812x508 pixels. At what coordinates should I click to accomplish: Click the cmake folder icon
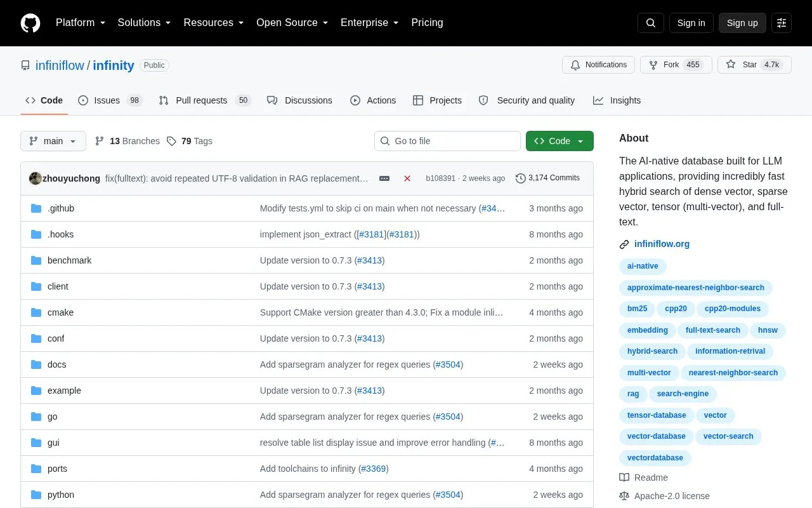click(36, 312)
